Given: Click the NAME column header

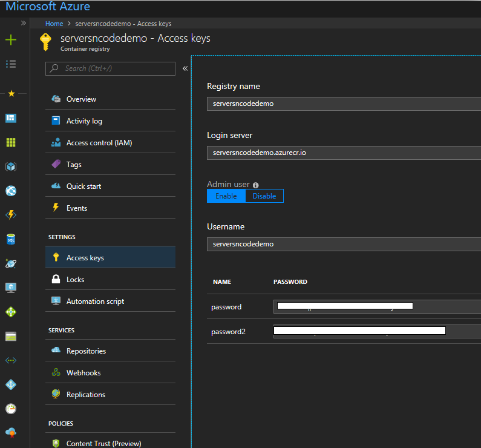Looking at the screenshot, I should [x=222, y=282].
